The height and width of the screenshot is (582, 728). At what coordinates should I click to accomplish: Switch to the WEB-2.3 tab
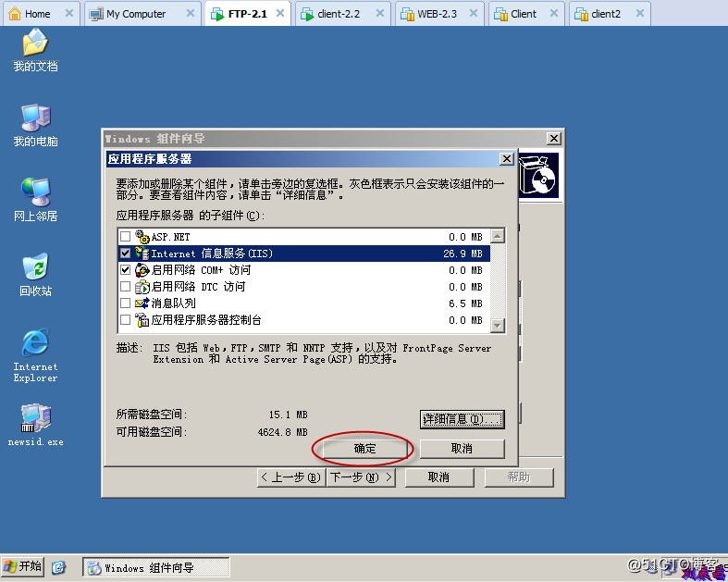coord(439,14)
